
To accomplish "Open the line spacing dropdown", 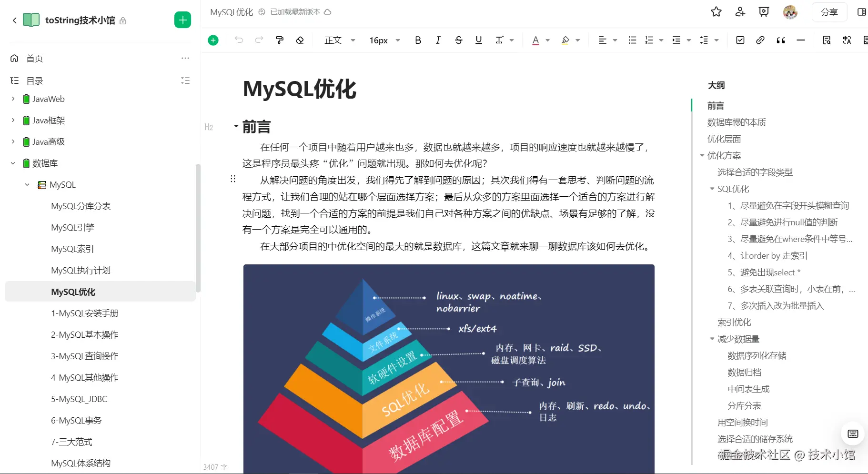I will pos(709,40).
